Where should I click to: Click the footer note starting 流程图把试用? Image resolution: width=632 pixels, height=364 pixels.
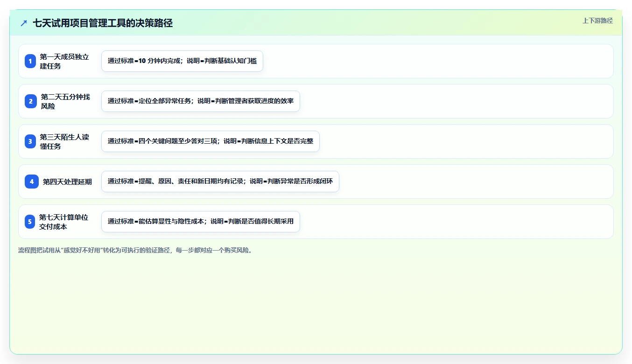coord(136,250)
